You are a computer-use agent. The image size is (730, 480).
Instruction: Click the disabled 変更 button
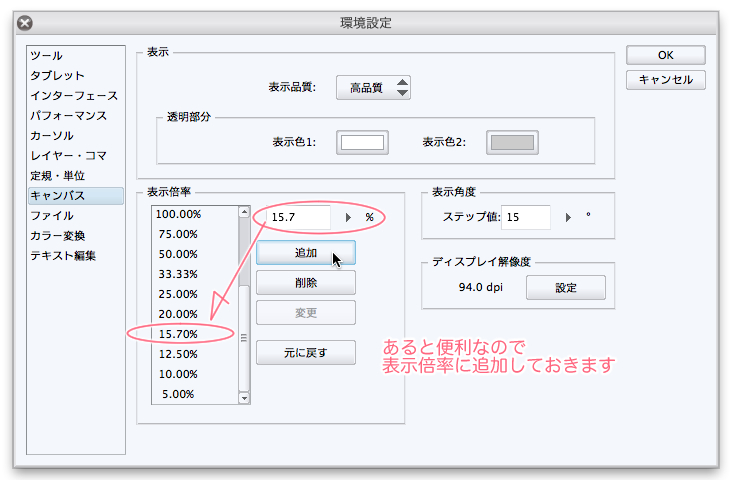point(306,312)
